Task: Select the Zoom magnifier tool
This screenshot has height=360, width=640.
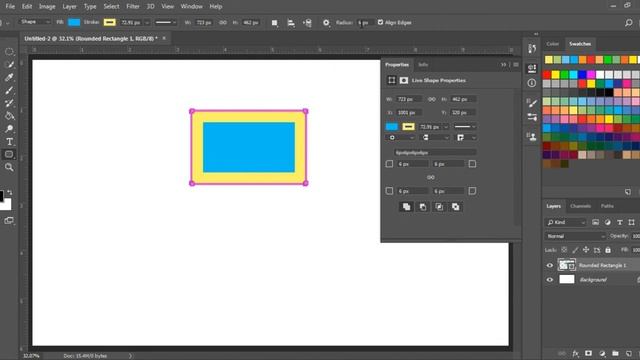Action: (x=9, y=167)
